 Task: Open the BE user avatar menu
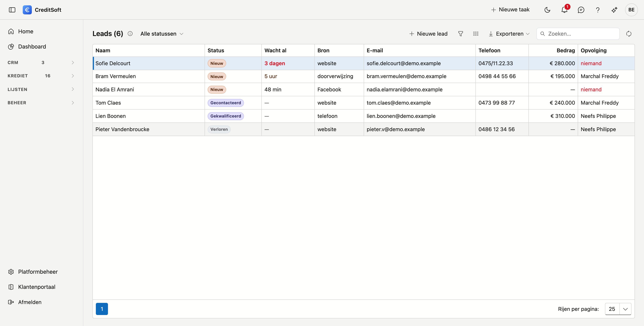coord(631,10)
